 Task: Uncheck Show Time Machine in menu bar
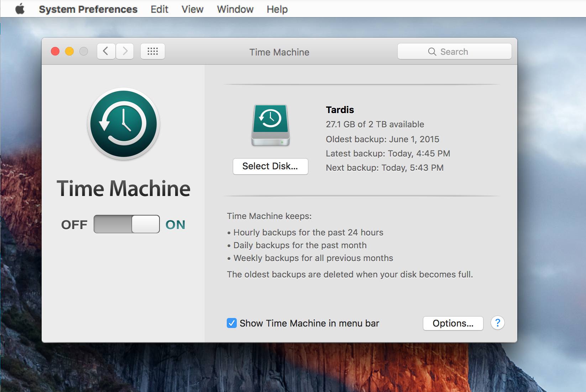[x=232, y=323]
